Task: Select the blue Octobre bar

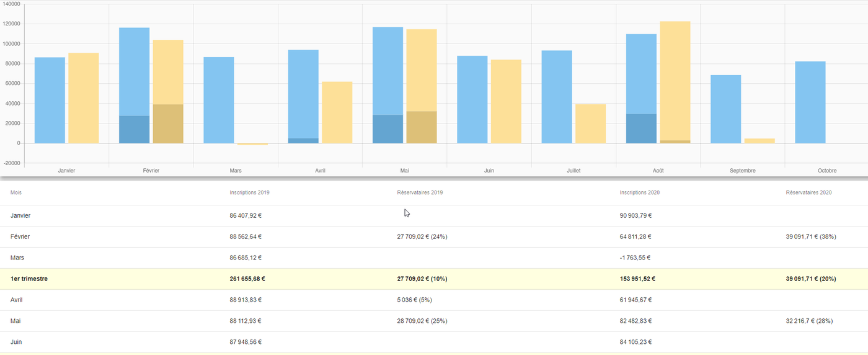Action: [x=810, y=102]
